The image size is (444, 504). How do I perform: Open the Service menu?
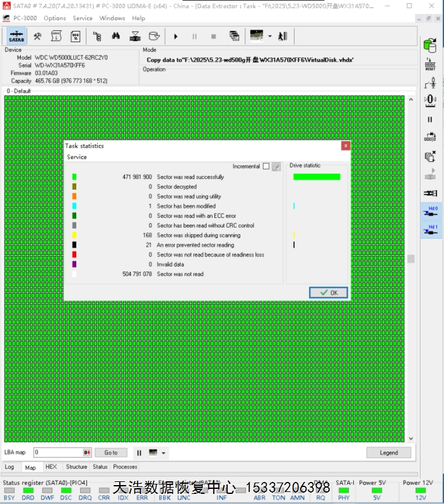point(83,18)
